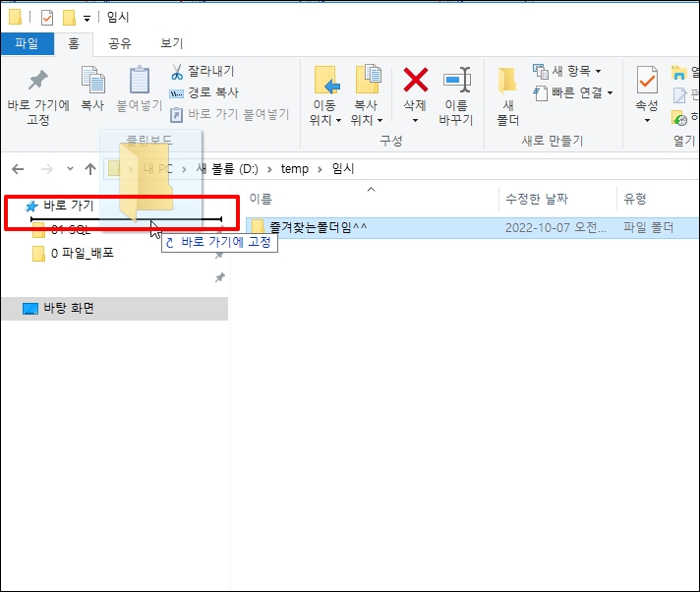Click 임시 in the address path

tap(343, 169)
